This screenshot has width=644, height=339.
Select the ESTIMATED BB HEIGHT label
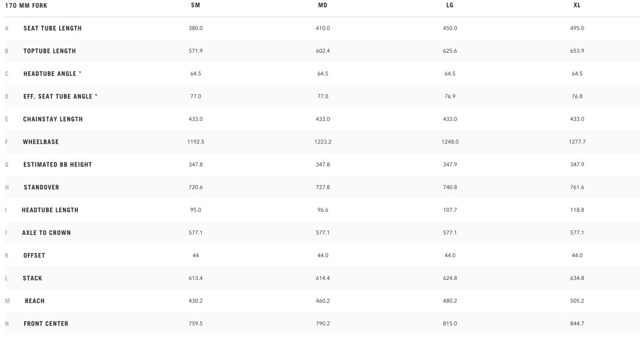pos(57,164)
